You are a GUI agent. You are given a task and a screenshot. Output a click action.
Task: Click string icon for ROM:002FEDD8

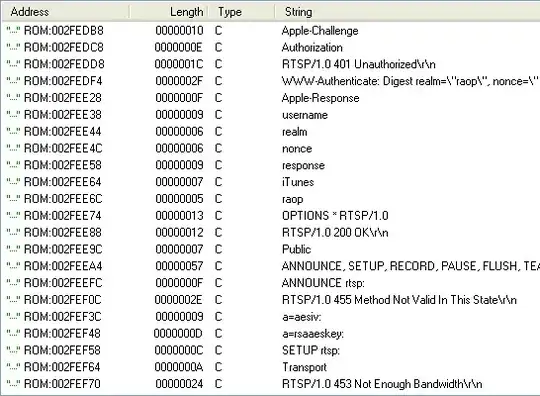tap(13, 64)
